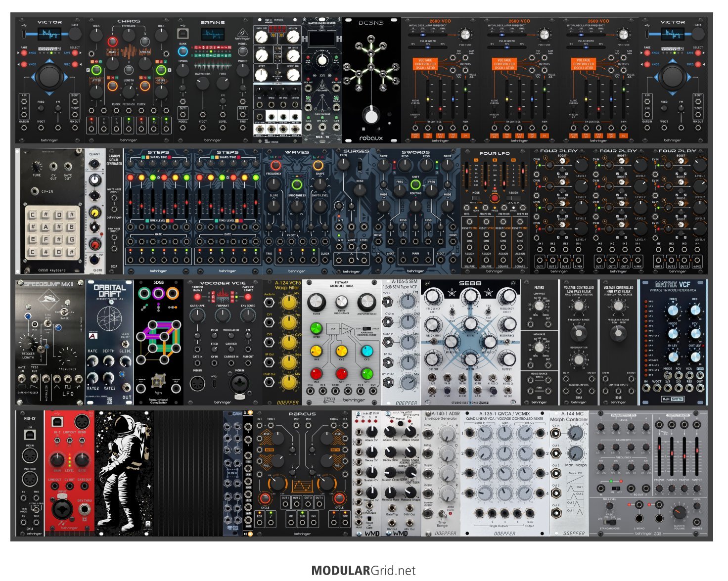
Task: Select the astronaut artwork blank panel
Action: click(x=124, y=473)
